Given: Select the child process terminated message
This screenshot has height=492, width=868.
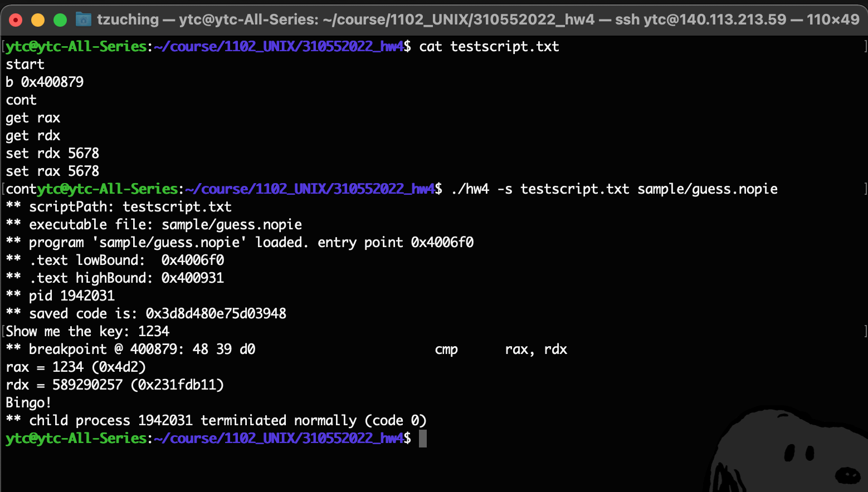Looking at the screenshot, I should click(x=217, y=420).
